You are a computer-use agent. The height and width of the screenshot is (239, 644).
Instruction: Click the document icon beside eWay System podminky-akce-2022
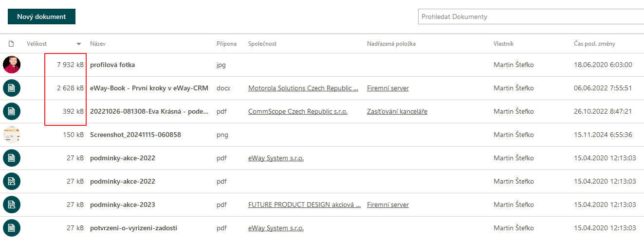12,158
